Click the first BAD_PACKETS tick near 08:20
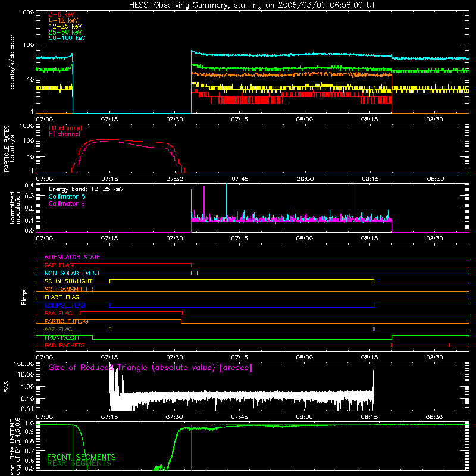Screen dimensions: 476x476 (x=392, y=345)
